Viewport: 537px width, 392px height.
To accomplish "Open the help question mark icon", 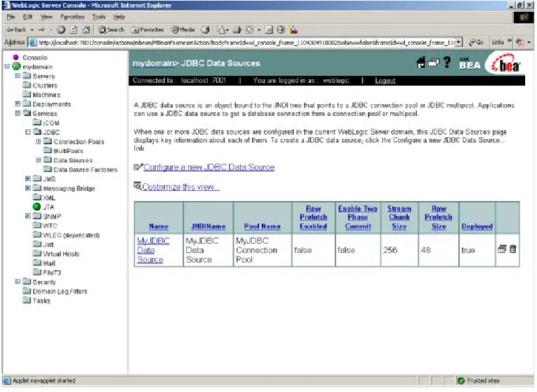I will (447, 62).
